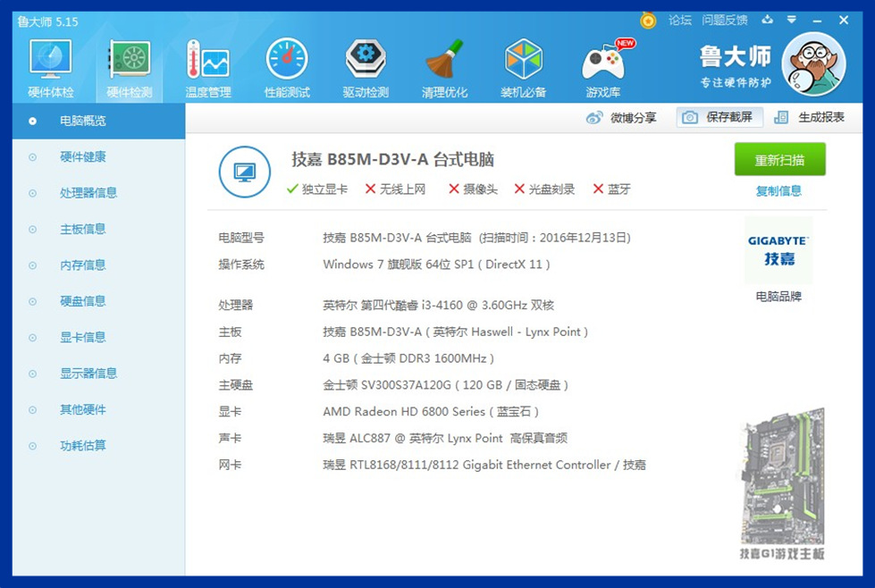
Task: Open 硬件体检 hardware checkup icon
Action: click(50, 59)
